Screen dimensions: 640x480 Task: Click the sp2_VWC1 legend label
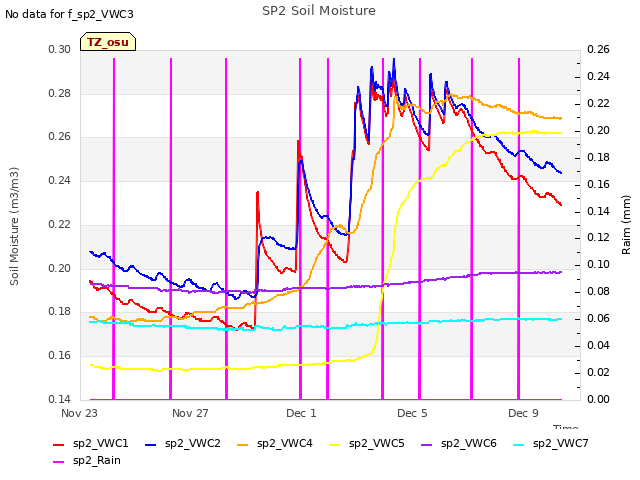pos(100,443)
